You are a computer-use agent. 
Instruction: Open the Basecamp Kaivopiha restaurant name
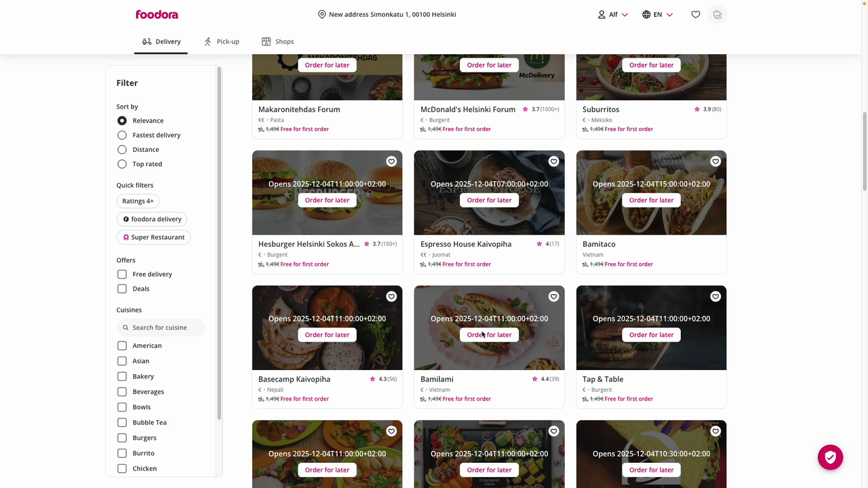[294, 379]
